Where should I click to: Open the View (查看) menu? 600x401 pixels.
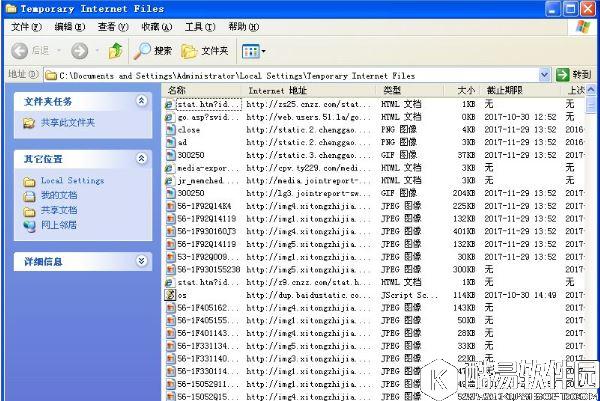[x=113, y=27]
